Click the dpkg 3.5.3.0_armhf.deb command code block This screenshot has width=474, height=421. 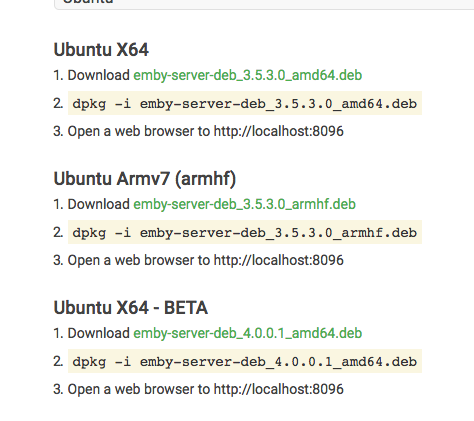(x=245, y=232)
